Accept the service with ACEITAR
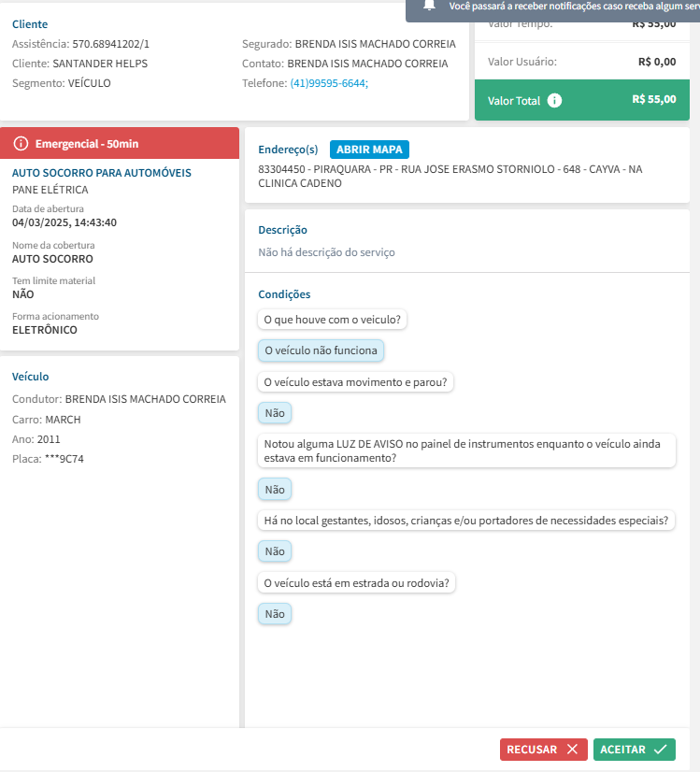This screenshot has width=700, height=772. (x=635, y=750)
